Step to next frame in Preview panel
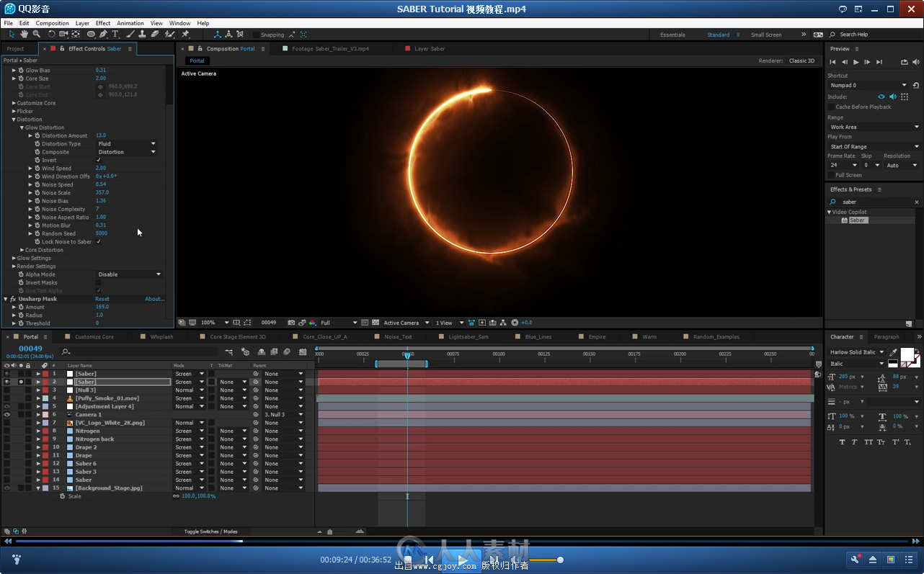 point(867,62)
